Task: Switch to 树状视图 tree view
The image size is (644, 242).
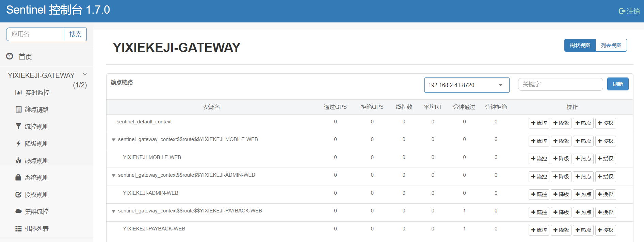Action: (580, 45)
